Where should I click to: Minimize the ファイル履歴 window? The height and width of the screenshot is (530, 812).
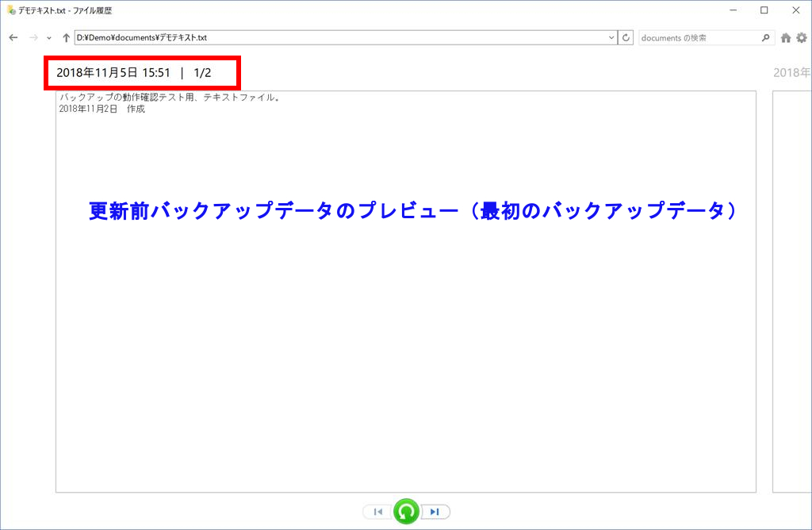[729, 10]
